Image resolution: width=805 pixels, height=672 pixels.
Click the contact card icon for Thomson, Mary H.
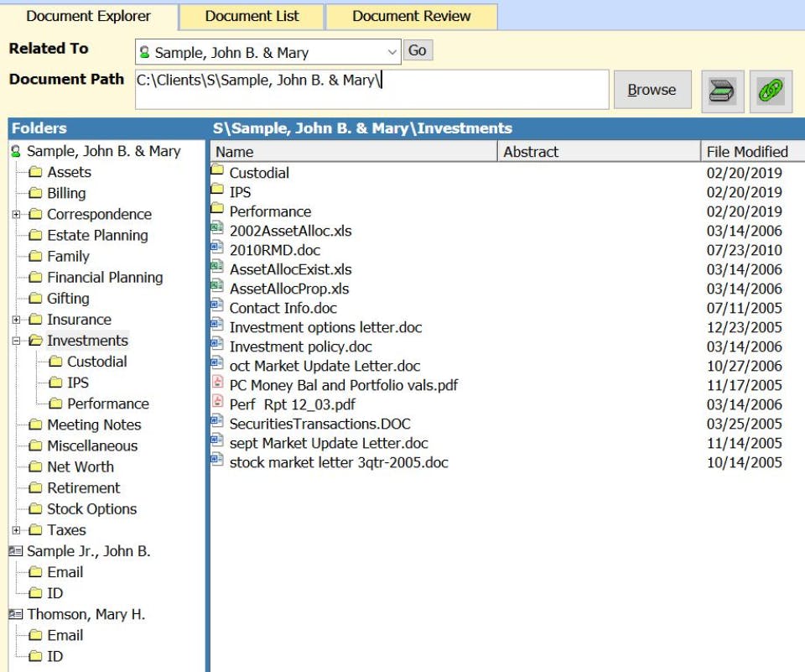16,614
